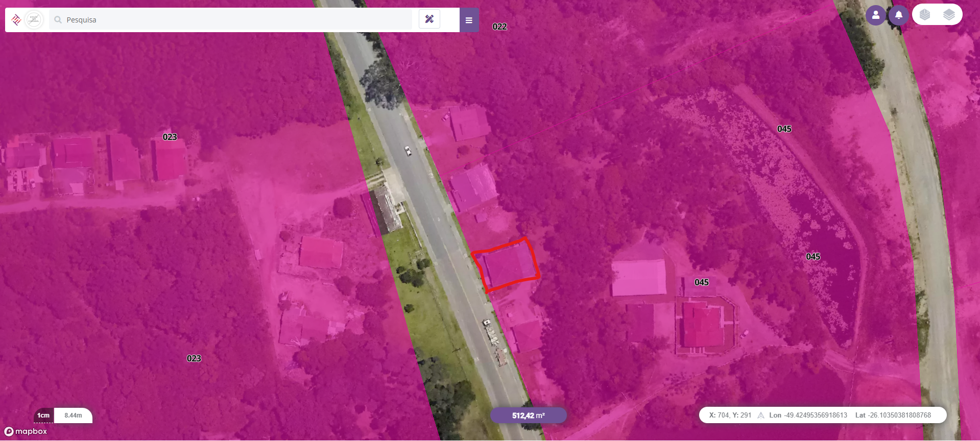This screenshot has height=441, width=980.
Task: Open the stacked layers panel icon
Action: click(949, 15)
